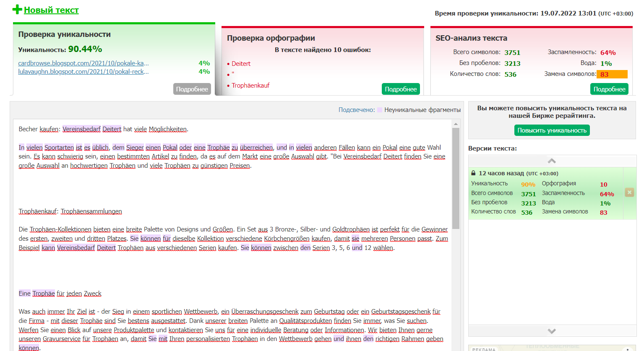Screen dimensions: 644x351
Task: Delete the saved version with the X icon
Action: [629, 192]
